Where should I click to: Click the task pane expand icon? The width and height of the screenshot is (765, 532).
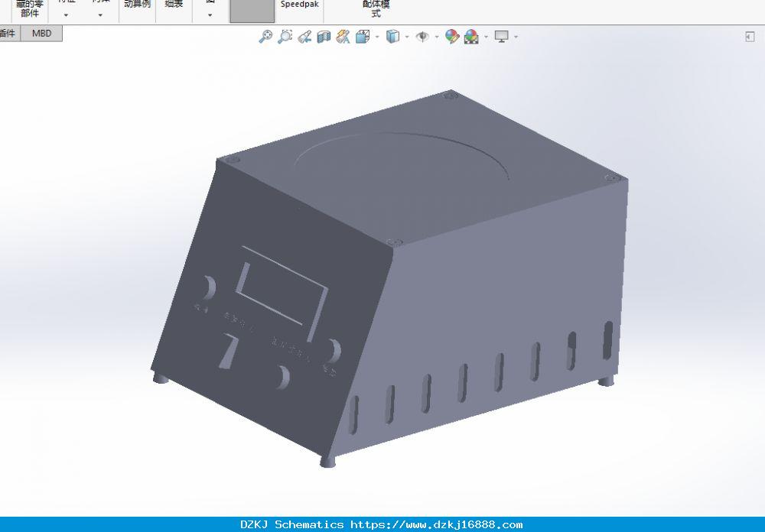coord(750,37)
